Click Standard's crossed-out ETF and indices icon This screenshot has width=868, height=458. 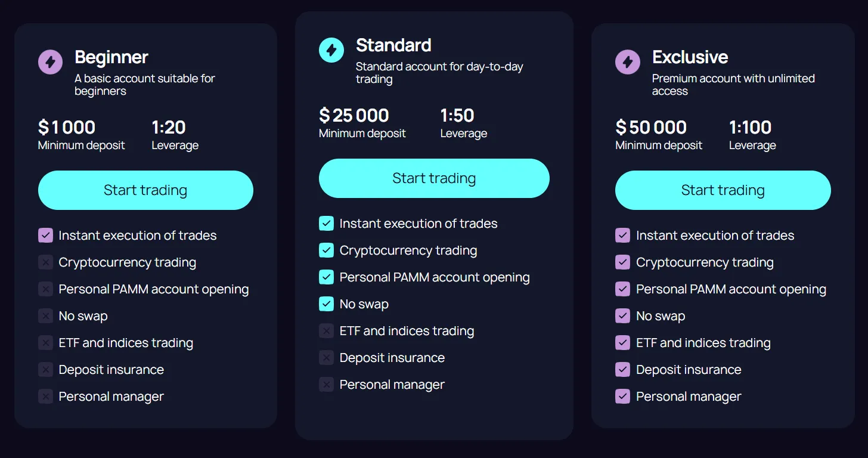326,331
